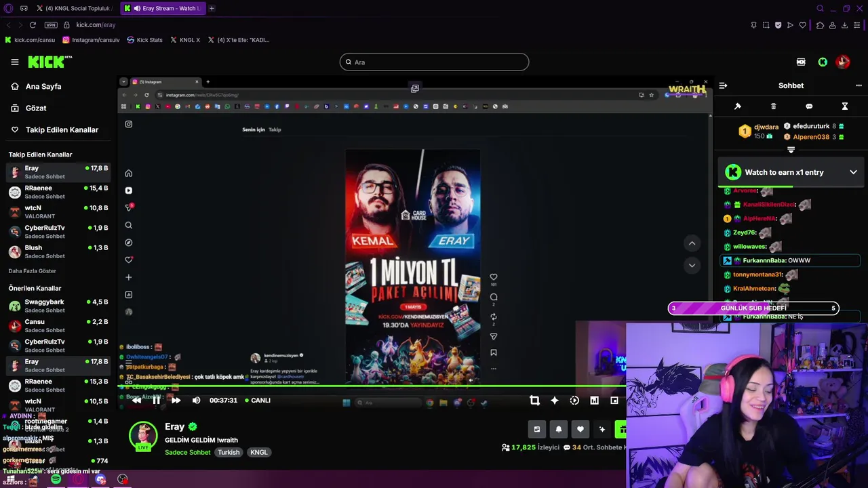Select the Eray Stream browser tab
Viewport: 868px width, 488px height.
click(163, 8)
